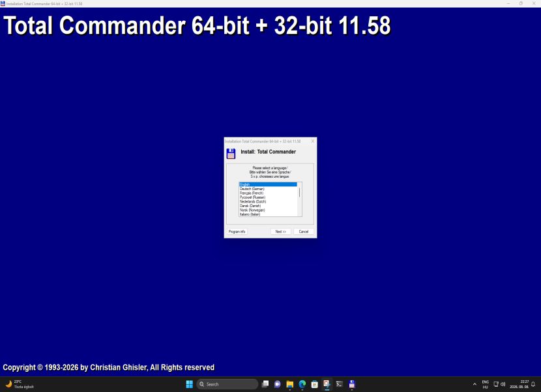Choose Dansk (Danish) in the list
541x392 pixels.
268,206
